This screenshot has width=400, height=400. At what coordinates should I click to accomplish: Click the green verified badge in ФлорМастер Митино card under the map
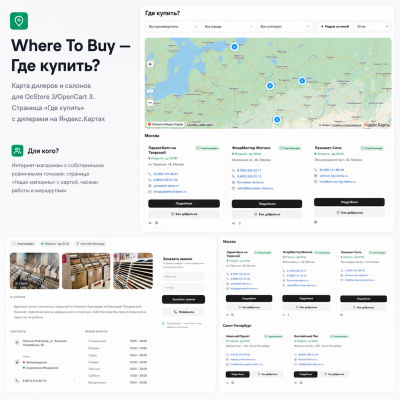(x=290, y=148)
